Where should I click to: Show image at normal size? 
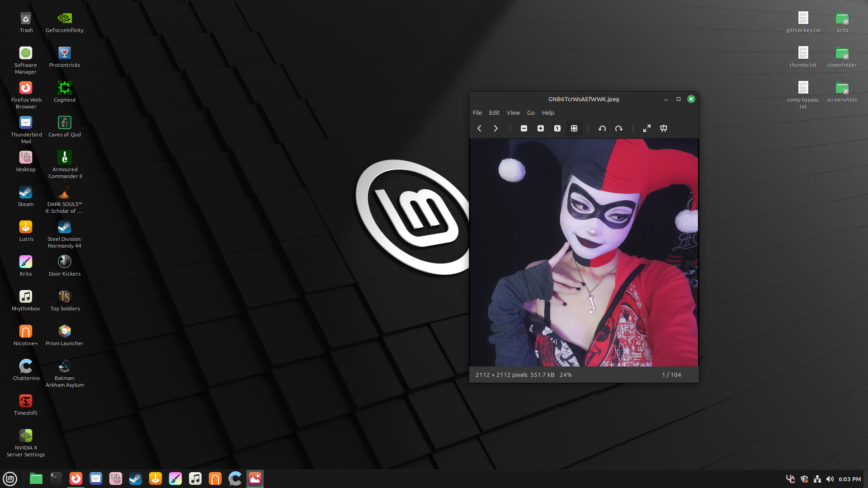557,128
